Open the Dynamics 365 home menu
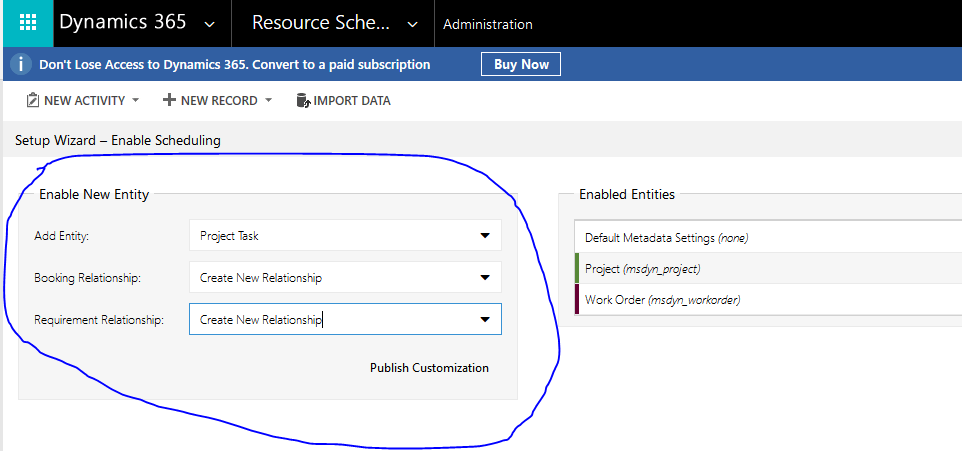This screenshot has height=451, width=962. tap(123, 23)
